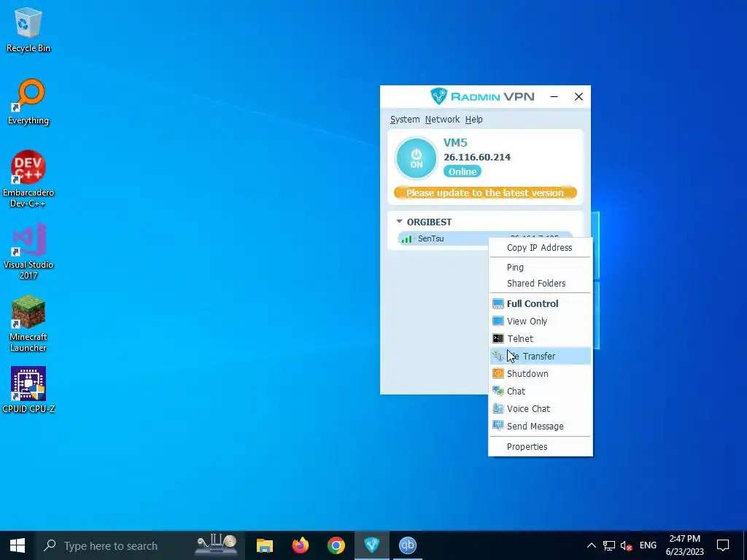
Task: Toggle the Radmin VPN ON power button
Action: (x=417, y=158)
